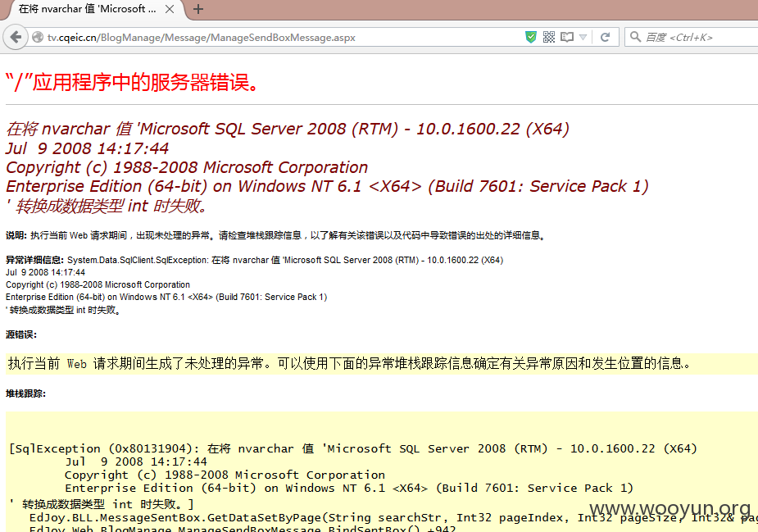Click stack trace 'Enterprise Edition (64-bit)' line

point(349,488)
